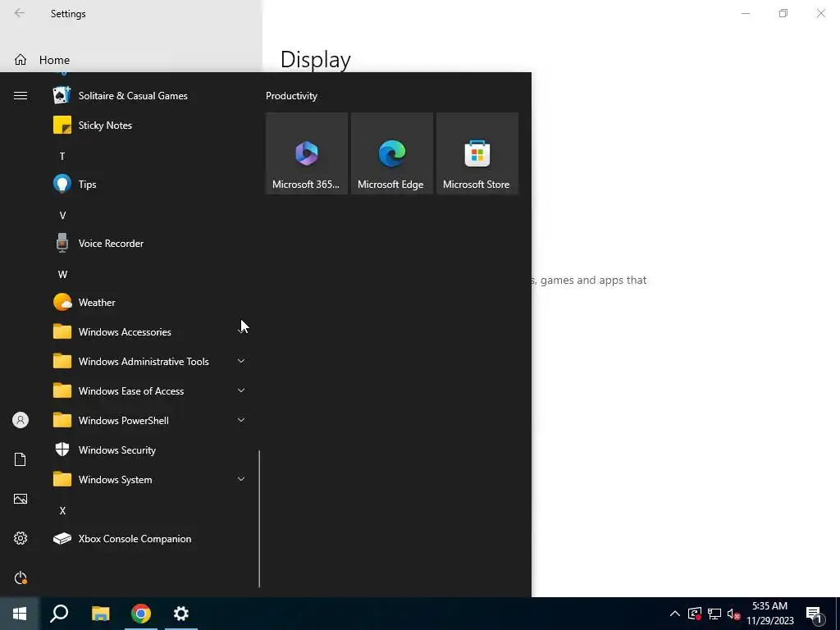Screen dimensions: 840x630
Task: Open the Weather app
Action: [x=149, y=302]
